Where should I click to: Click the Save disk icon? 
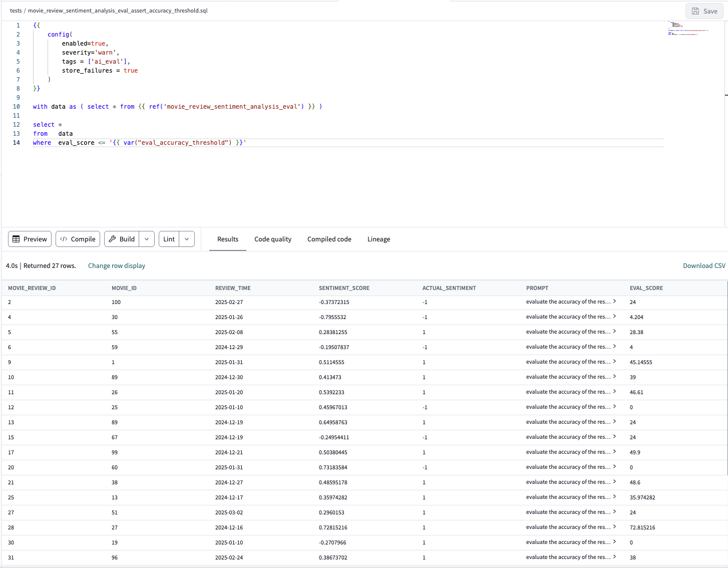pos(695,11)
